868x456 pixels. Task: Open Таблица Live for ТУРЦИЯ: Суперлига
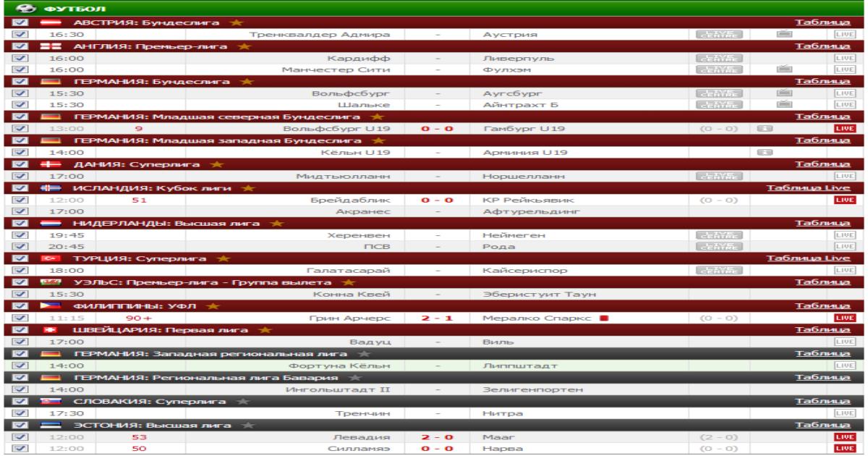click(809, 259)
